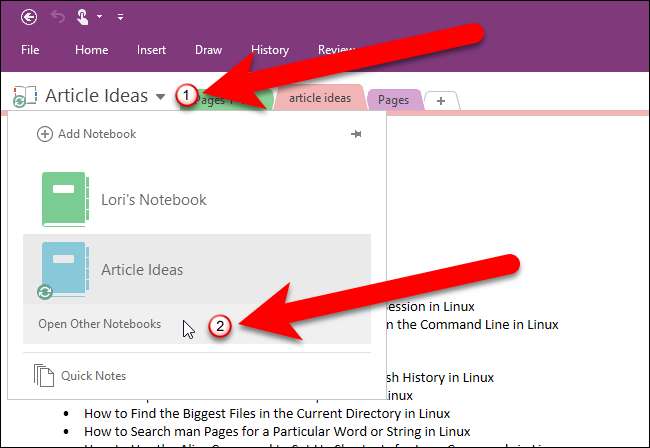Screen dimensions: 650x448
Task: Add a new section with plus tab
Action: coord(441,101)
